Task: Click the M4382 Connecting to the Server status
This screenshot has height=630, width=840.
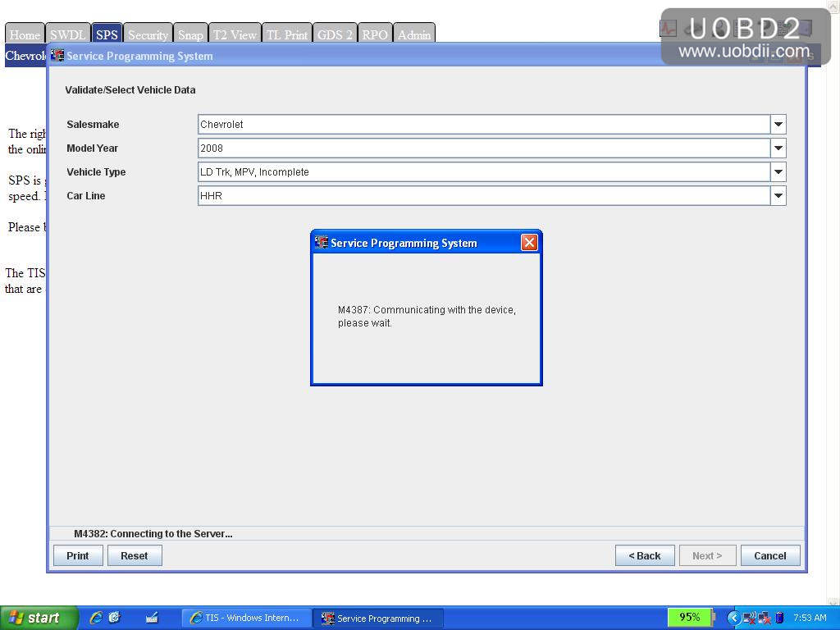Action: [153, 533]
